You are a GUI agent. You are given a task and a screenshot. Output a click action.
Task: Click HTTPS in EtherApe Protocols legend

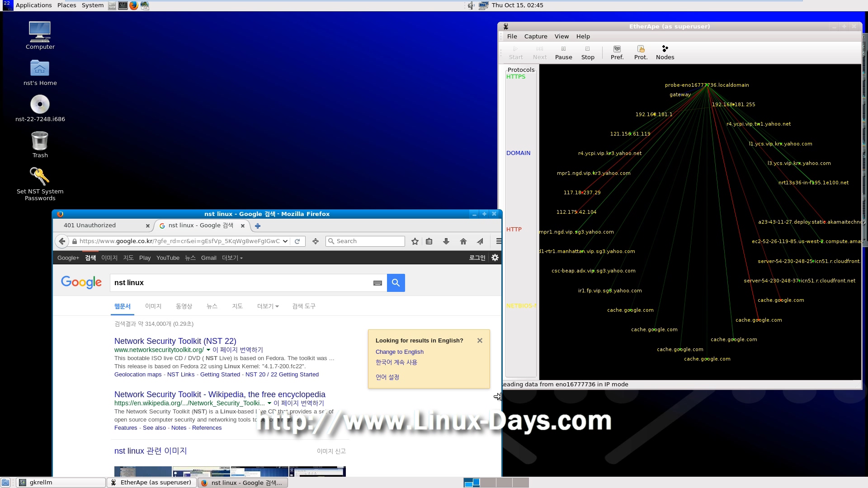coord(515,77)
